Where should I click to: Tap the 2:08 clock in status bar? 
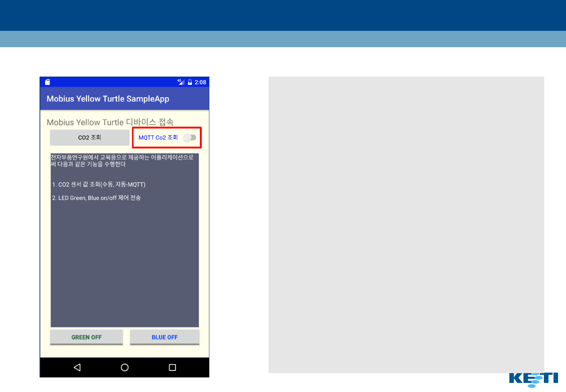point(200,82)
